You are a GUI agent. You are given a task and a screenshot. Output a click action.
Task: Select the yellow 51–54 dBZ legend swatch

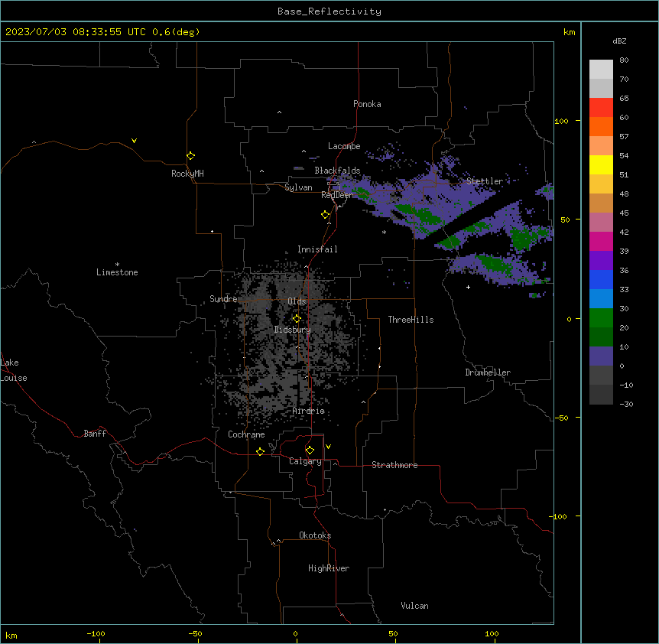tap(601, 164)
